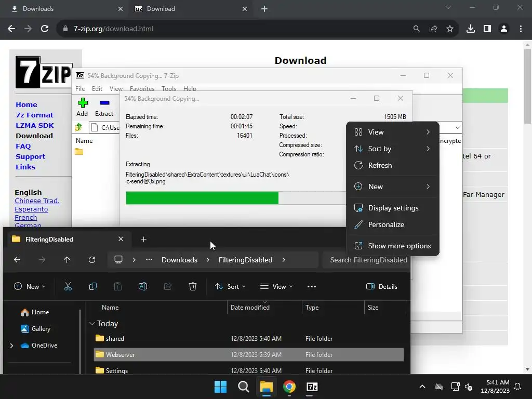Zoom with the magnifier in address bar

pos(416,29)
